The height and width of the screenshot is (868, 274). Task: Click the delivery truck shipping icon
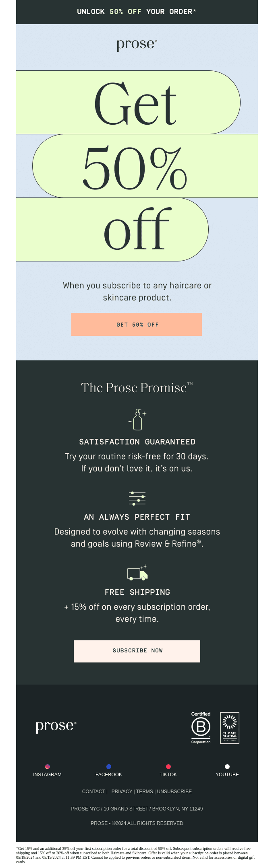[137, 573]
